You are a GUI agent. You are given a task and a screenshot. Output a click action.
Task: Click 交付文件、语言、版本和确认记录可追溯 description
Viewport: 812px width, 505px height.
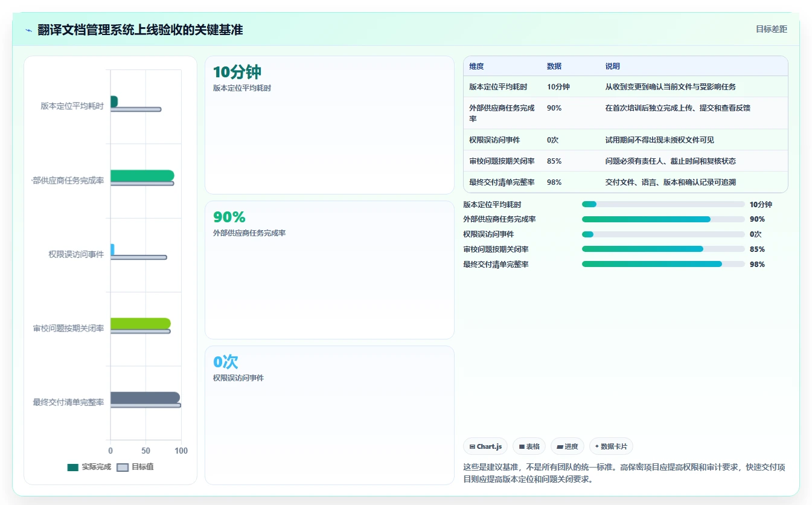point(671,182)
